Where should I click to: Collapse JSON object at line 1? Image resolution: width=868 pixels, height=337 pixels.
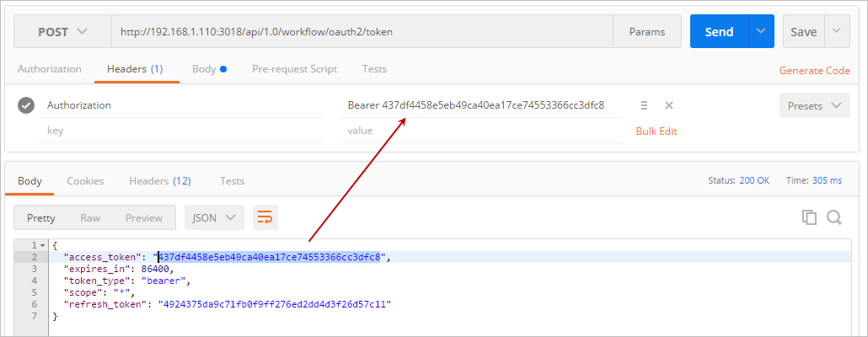pos(44,245)
